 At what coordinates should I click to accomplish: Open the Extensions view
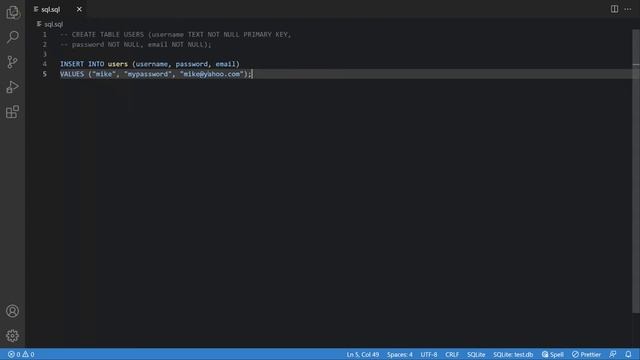[13, 112]
